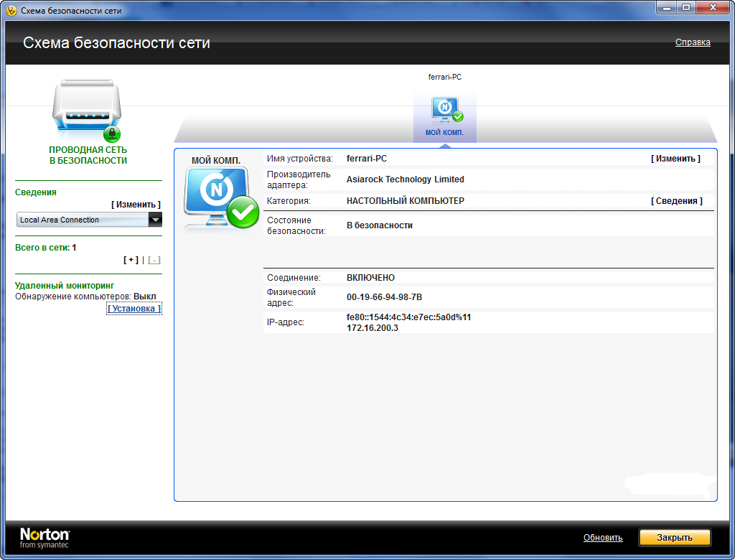This screenshot has width=735, height=560.
Task: Maximize the Схема безопасности сети window
Action: pos(685,9)
